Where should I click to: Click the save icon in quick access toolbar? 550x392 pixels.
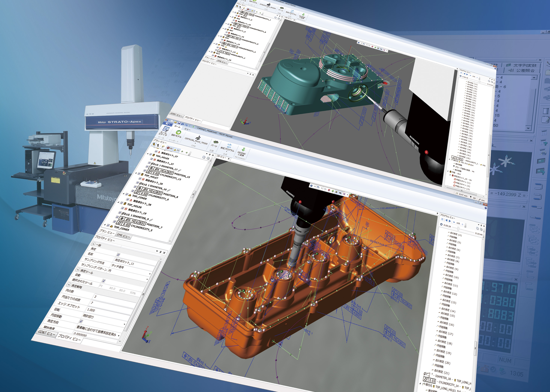point(179,123)
